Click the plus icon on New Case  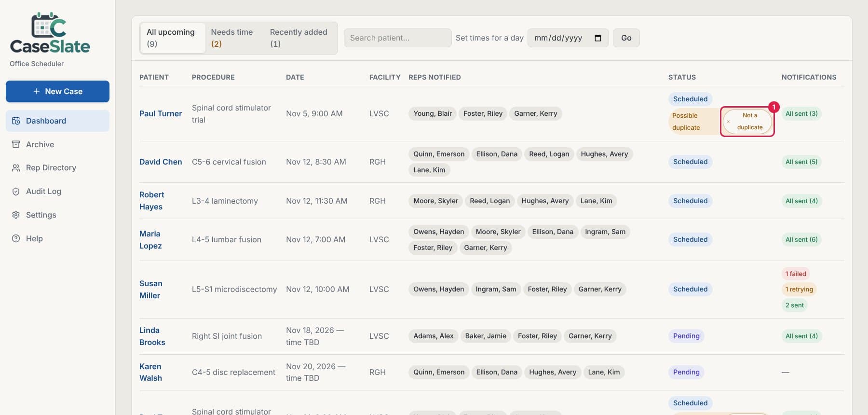pyautogui.click(x=36, y=91)
